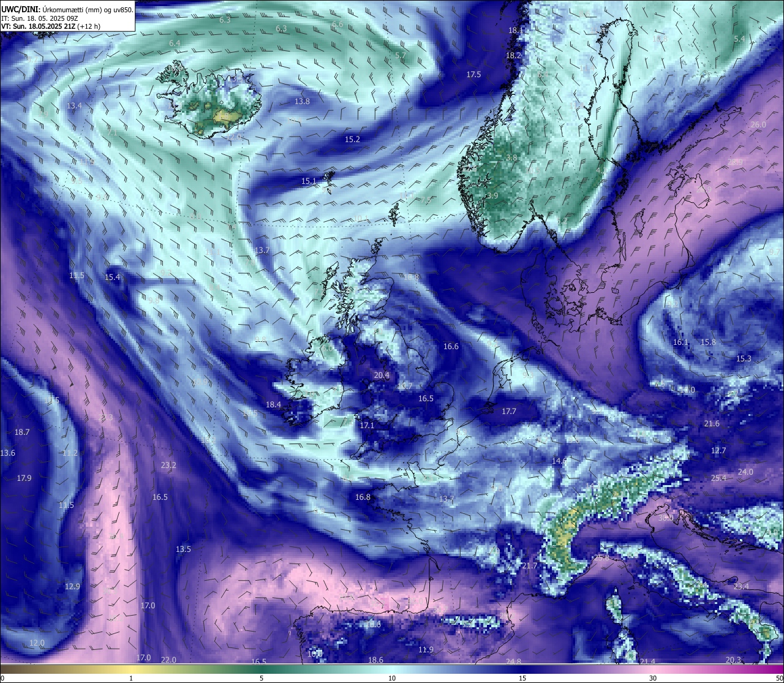Click the '10' tick label on the color scale

tap(391, 678)
